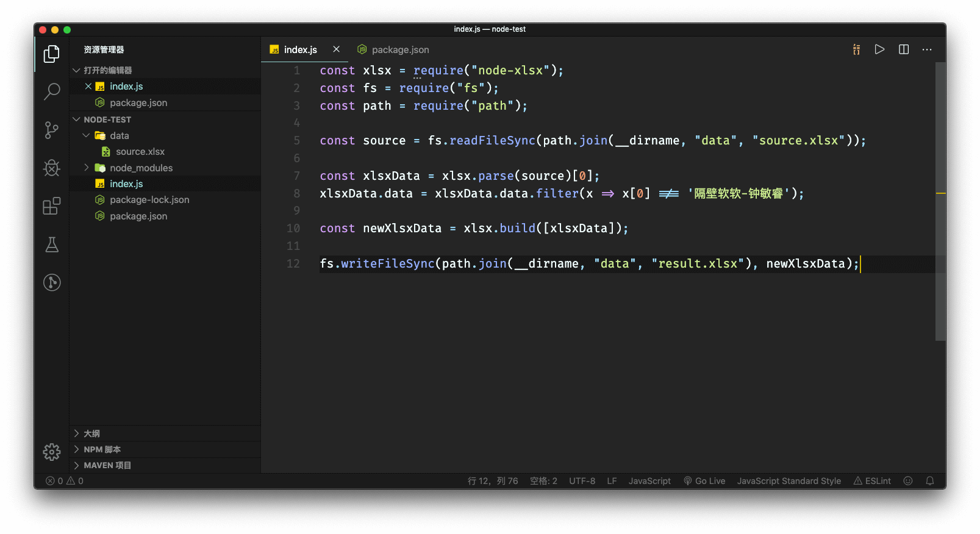Click "result.xlsx" string in line 12
This screenshot has height=534, width=980.
click(698, 263)
